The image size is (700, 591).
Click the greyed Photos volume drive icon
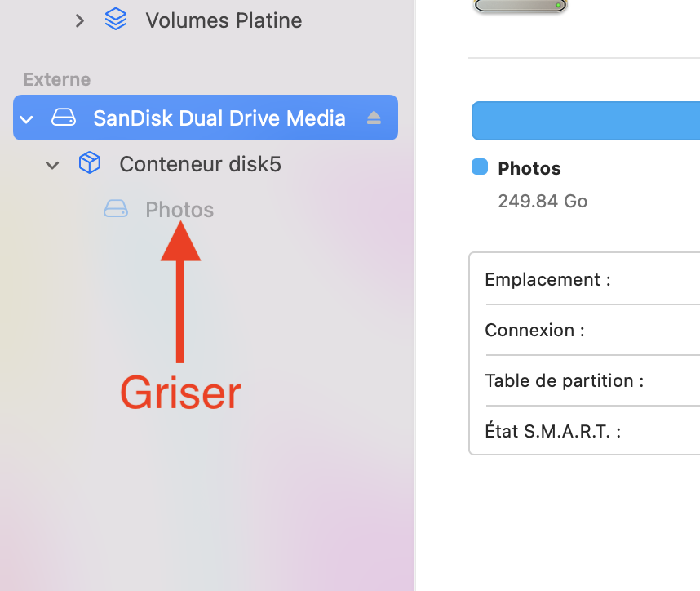116,210
